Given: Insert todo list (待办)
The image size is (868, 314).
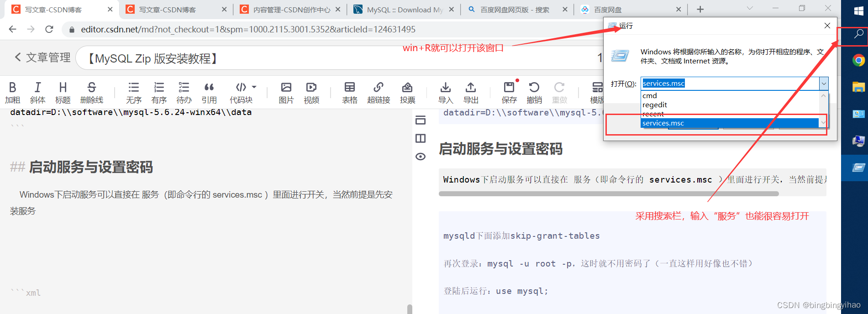Looking at the screenshot, I should pos(184,93).
